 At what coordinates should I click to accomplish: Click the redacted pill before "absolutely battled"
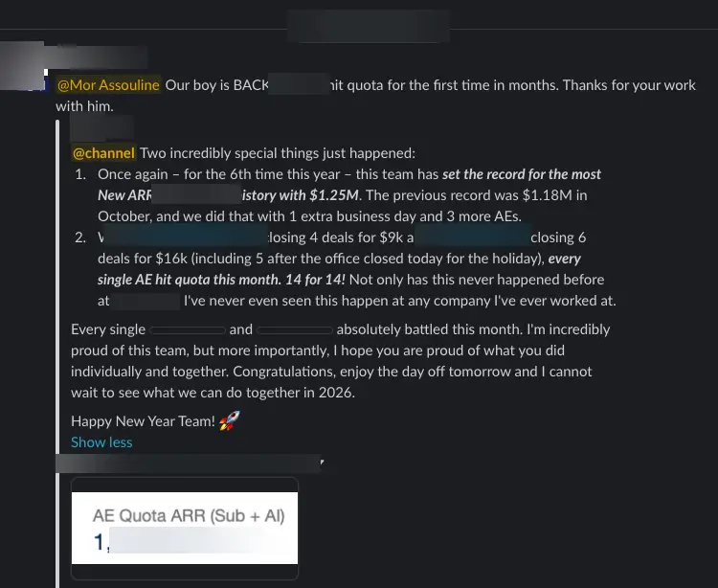295,330
